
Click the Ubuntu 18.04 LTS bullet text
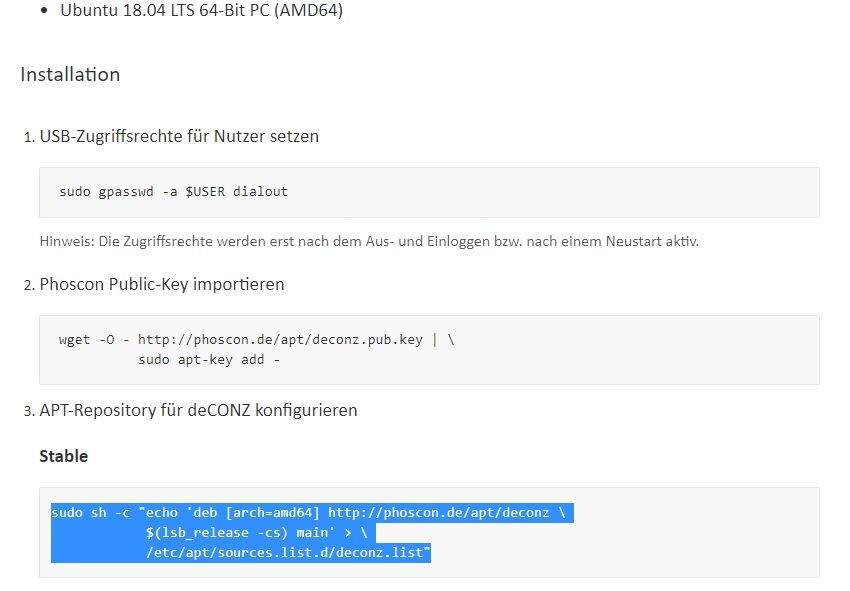[200, 13]
